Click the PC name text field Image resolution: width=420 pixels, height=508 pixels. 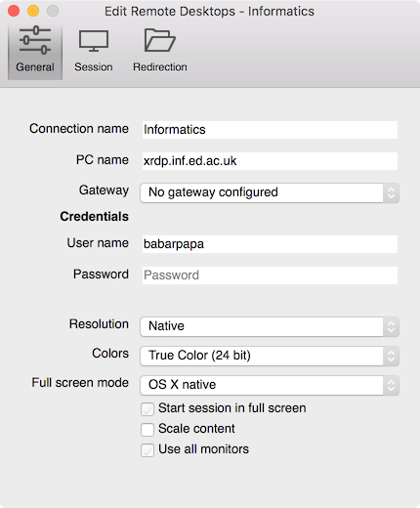270,161
